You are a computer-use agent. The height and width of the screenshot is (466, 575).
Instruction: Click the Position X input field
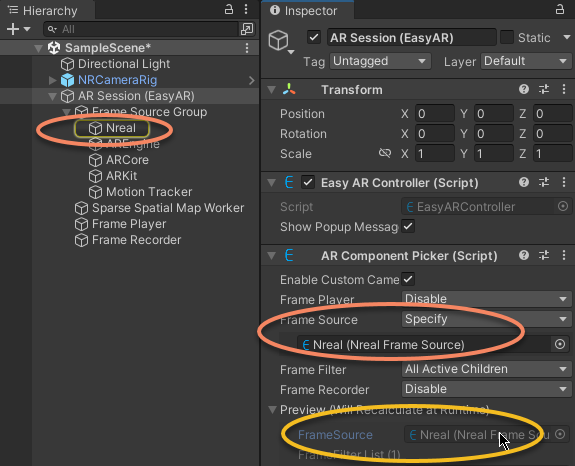point(435,114)
